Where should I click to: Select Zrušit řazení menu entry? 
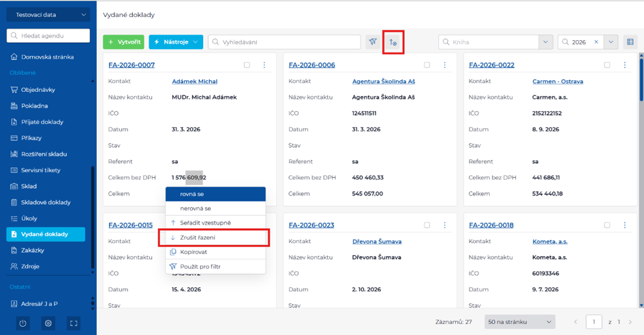(214, 238)
